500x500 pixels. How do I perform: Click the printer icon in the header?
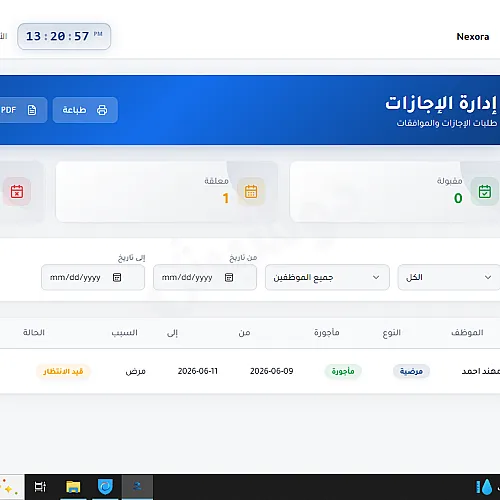(102, 110)
